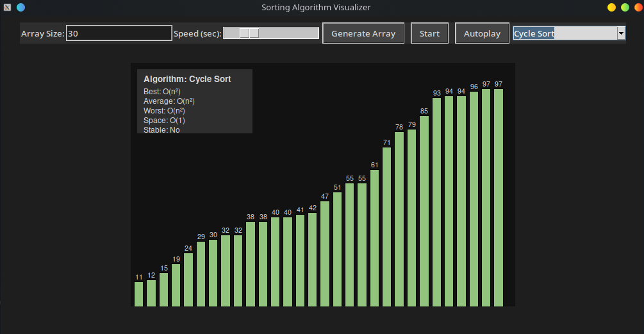The image size is (644, 334).
Task: Open the Cycle Sort dropdown arrow
Action: (x=621, y=33)
